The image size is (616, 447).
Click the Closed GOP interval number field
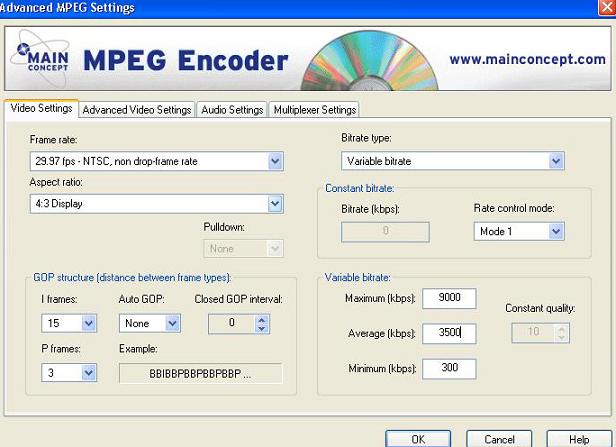point(232,324)
